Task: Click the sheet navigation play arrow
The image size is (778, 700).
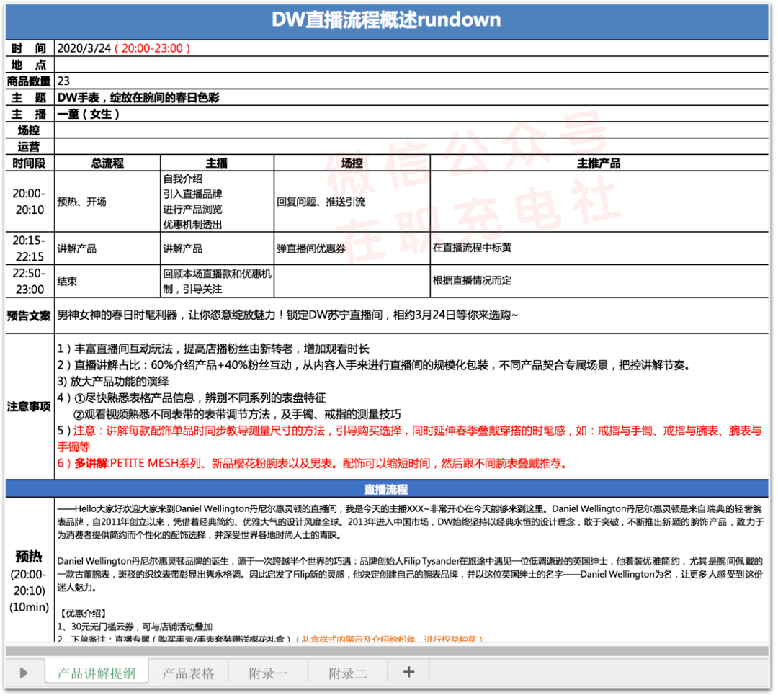Action: pos(23,673)
